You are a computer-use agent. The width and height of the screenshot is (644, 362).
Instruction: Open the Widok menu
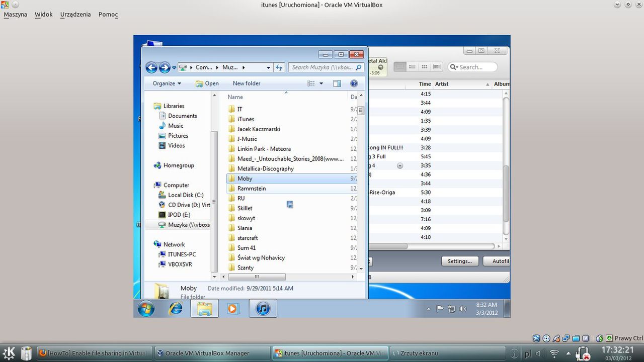pos(44,15)
